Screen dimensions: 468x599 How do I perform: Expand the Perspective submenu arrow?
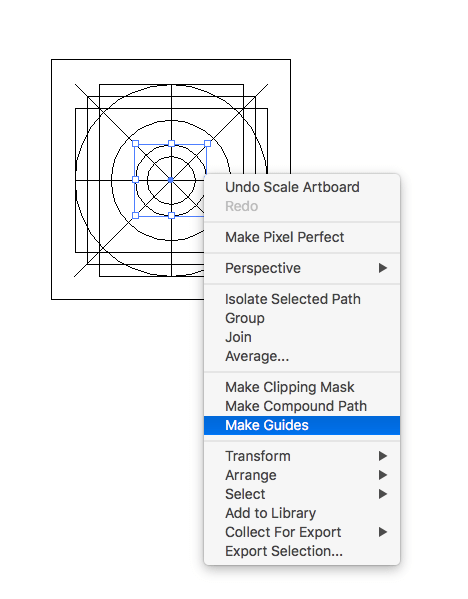[383, 268]
